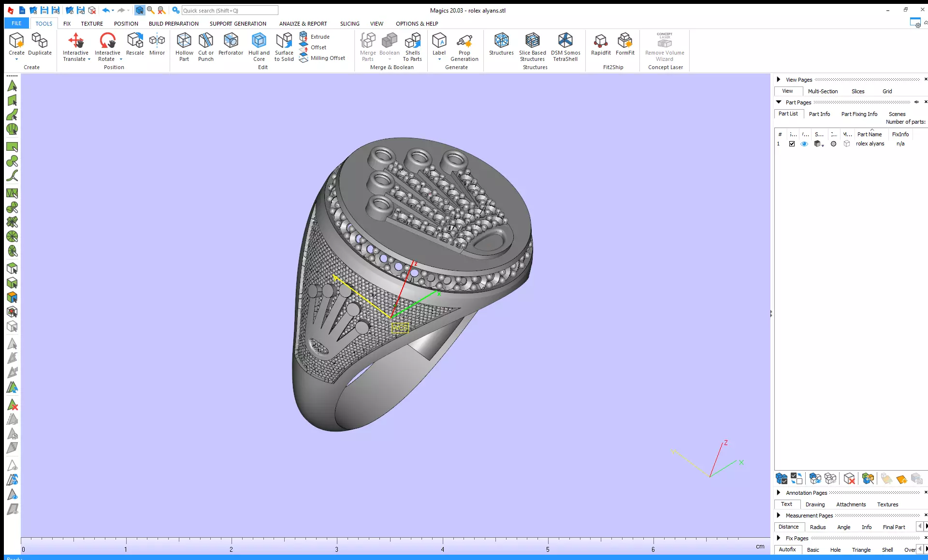
Task: Select the Mirror tool
Action: coord(157,44)
